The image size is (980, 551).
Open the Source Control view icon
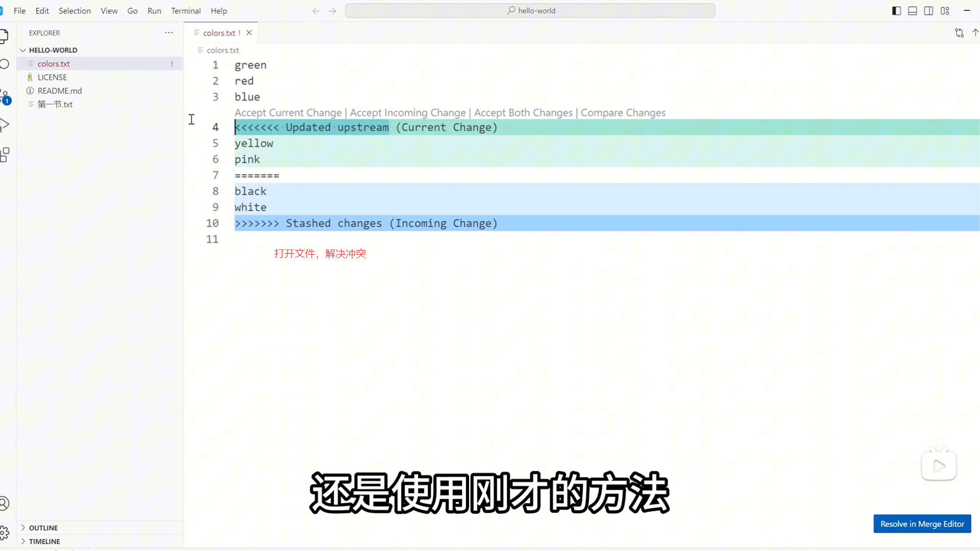5,96
